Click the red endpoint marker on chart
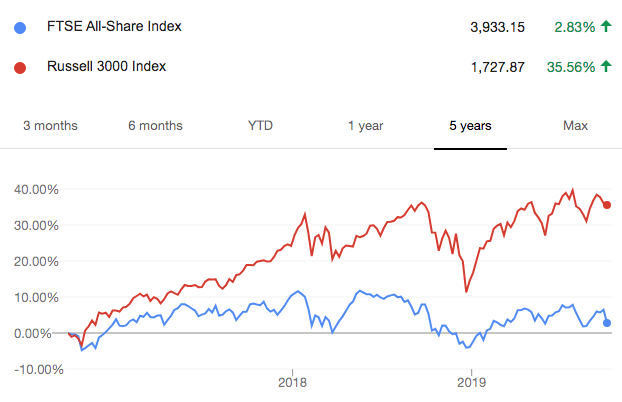Image resolution: width=622 pixels, height=402 pixels. point(607,205)
